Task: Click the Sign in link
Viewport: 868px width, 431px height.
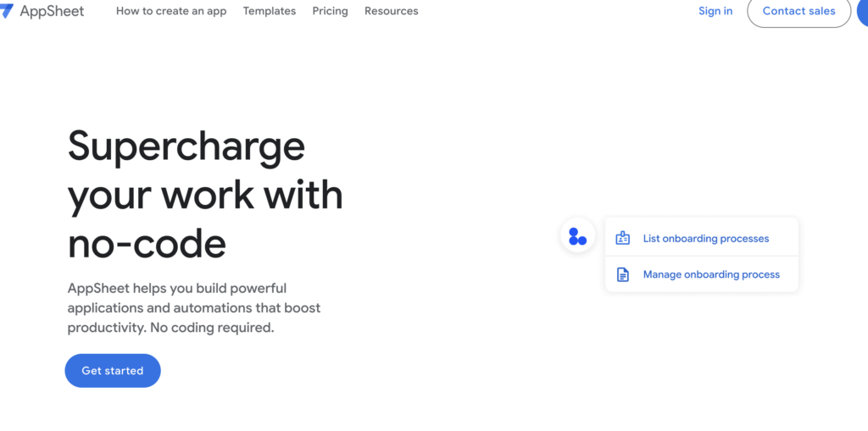Action: [715, 11]
